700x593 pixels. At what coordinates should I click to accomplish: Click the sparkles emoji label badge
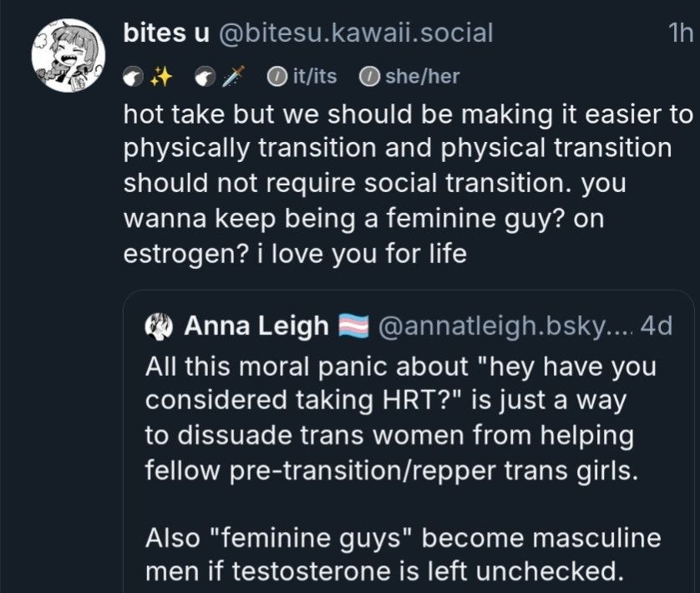[x=161, y=77]
